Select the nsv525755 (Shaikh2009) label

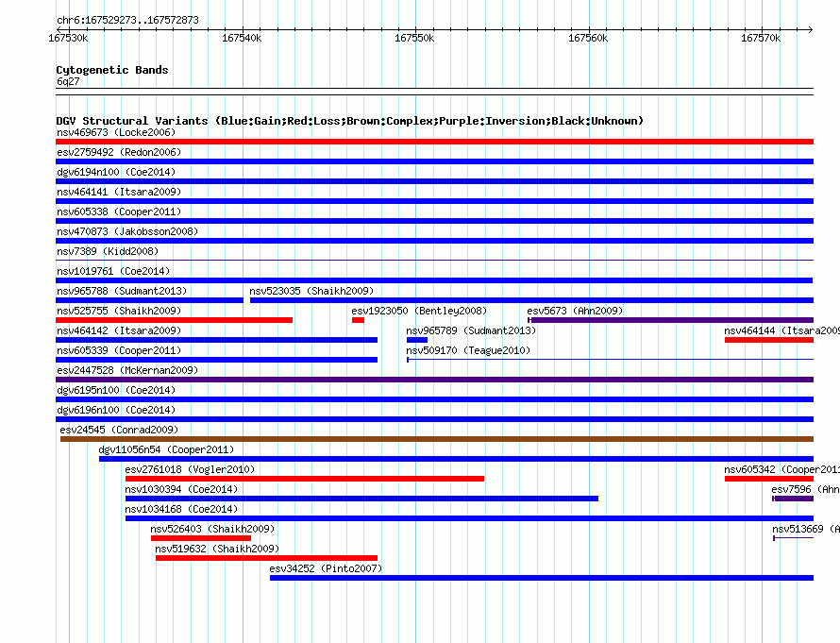pos(119,311)
